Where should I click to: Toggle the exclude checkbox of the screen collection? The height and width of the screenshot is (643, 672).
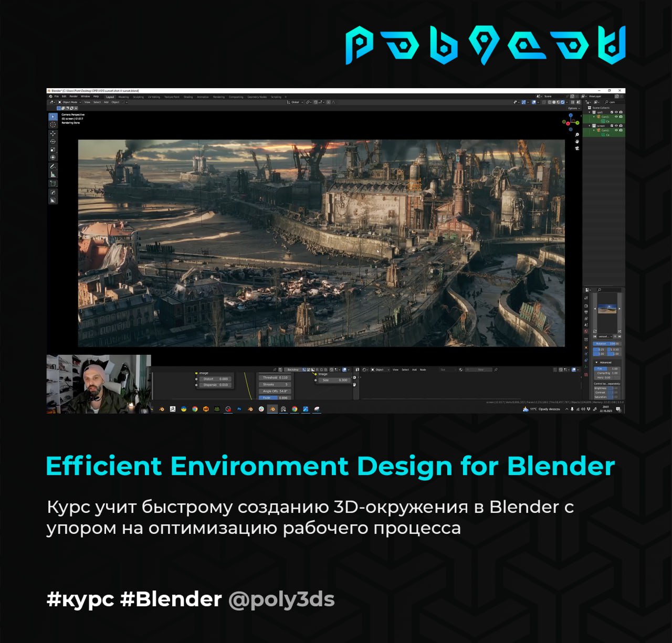(x=612, y=126)
